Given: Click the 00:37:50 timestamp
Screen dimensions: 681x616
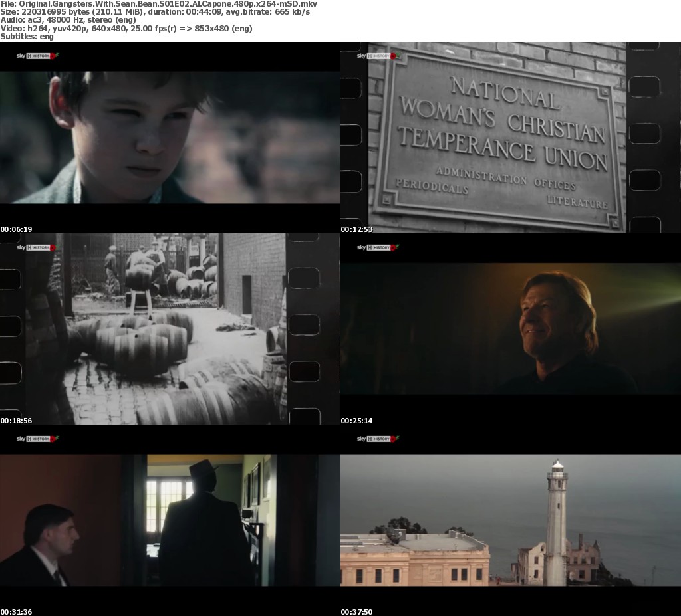Looking at the screenshot, I should coord(357,612).
